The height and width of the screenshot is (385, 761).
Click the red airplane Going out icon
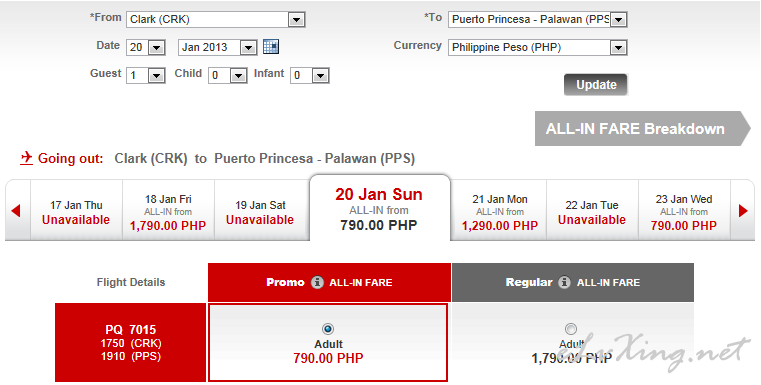(27, 158)
